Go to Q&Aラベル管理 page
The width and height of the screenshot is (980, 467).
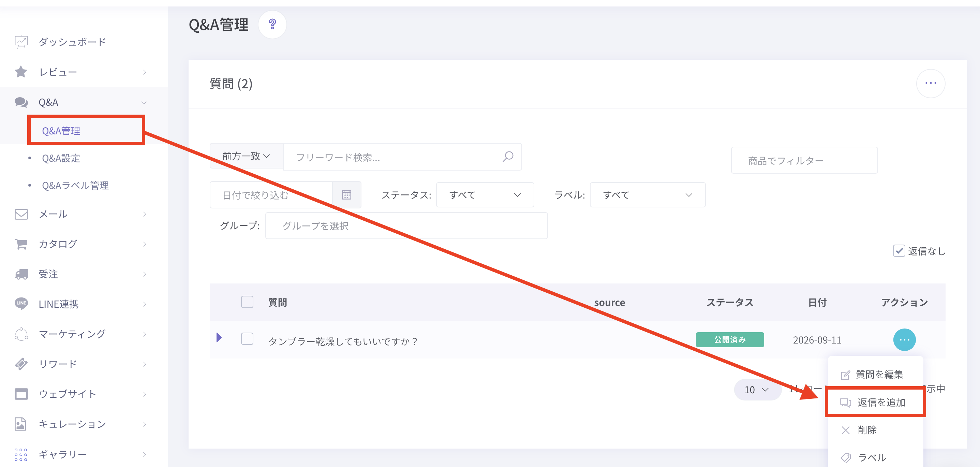coord(75,185)
